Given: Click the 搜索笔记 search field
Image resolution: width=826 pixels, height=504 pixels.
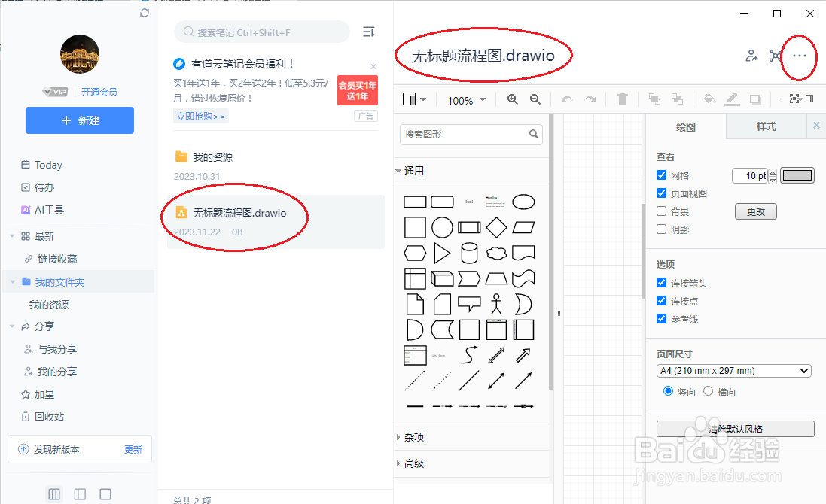Looking at the screenshot, I should 262,32.
